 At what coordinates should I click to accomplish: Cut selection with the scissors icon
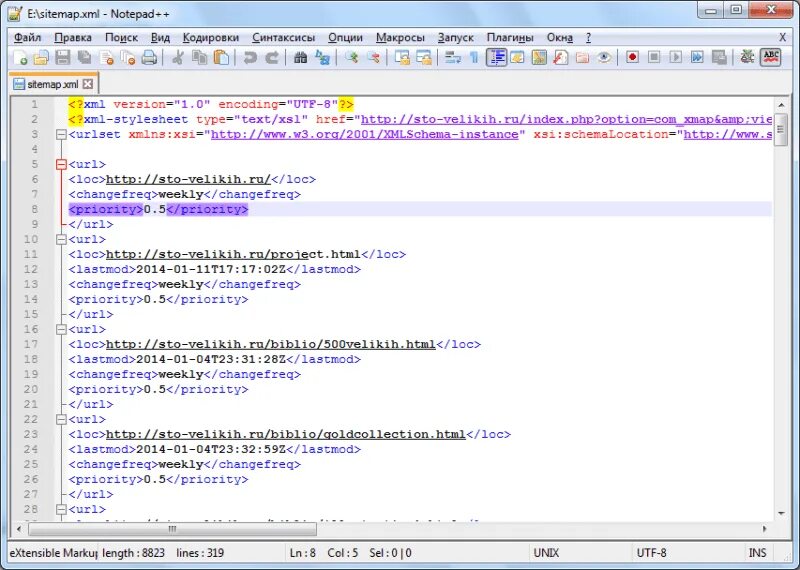(178, 57)
